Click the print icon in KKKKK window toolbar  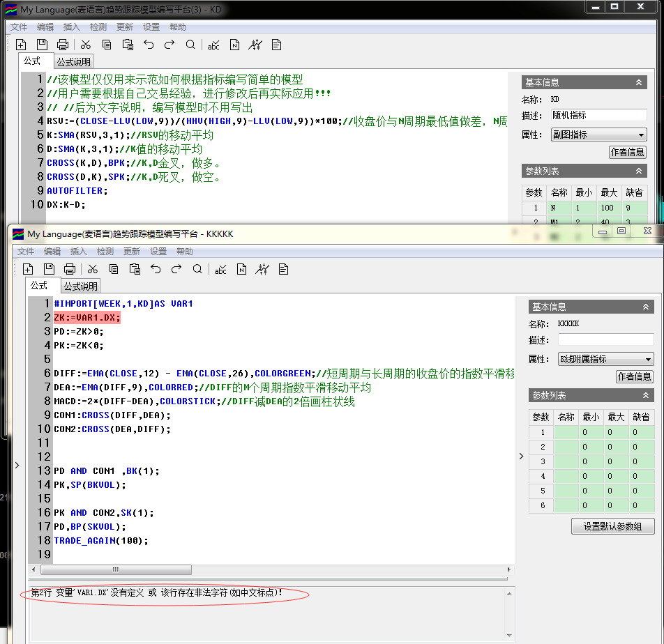70,270
